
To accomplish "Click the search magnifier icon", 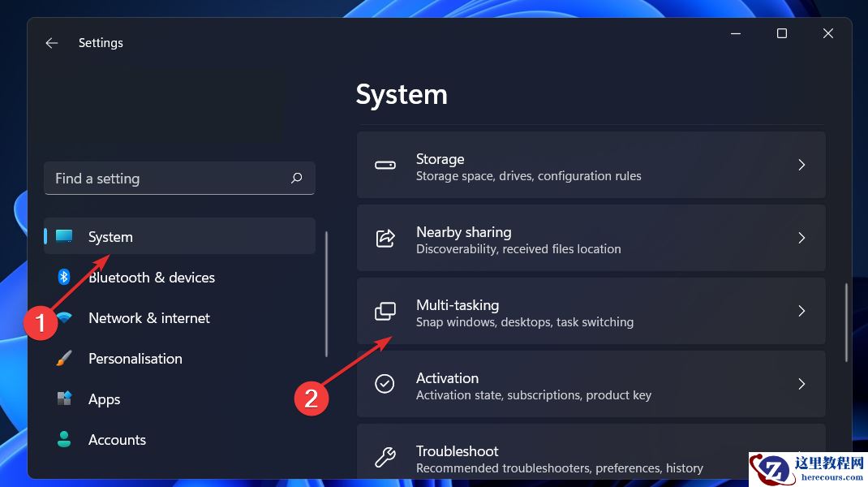I will [x=297, y=178].
